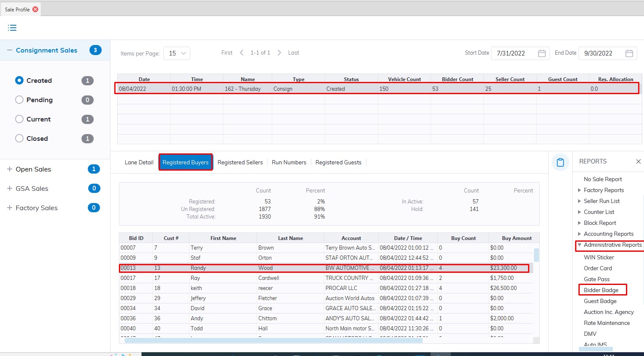The height and width of the screenshot is (356, 644).
Task: Switch to the Lane Detail tab
Action: (x=139, y=162)
